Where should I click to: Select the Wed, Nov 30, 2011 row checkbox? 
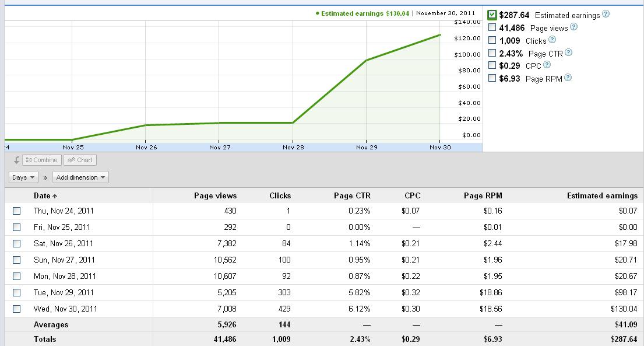point(16,309)
